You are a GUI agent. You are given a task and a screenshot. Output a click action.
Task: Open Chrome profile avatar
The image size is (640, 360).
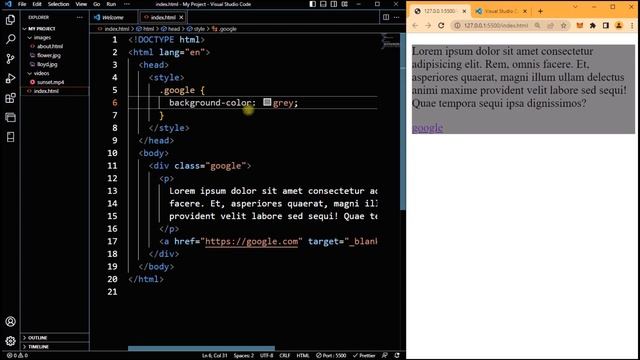point(619,25)
